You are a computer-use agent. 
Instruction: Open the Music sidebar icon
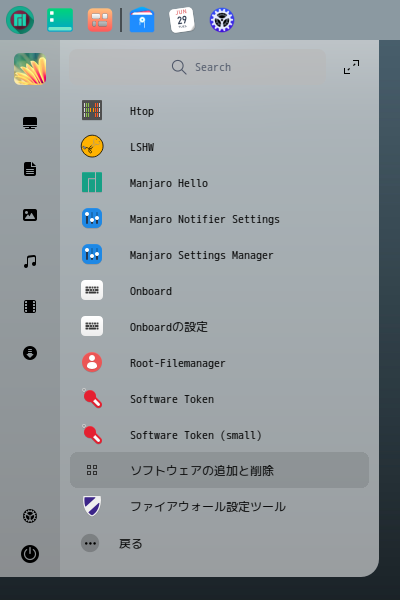[x=30, y=261]
